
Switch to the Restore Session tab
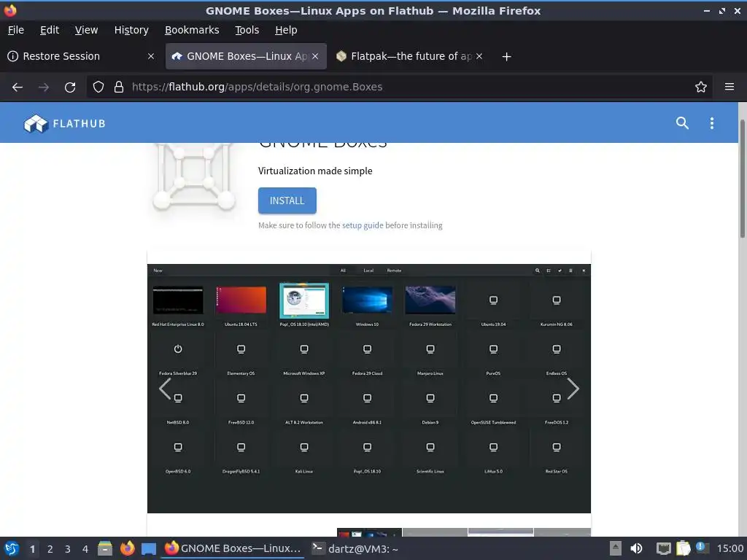pos(81,56)
